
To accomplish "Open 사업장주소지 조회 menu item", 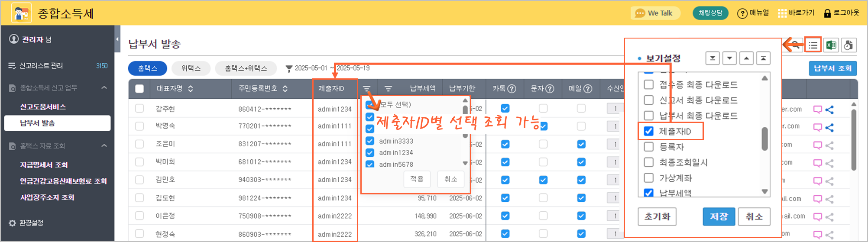I will (47, 197).
